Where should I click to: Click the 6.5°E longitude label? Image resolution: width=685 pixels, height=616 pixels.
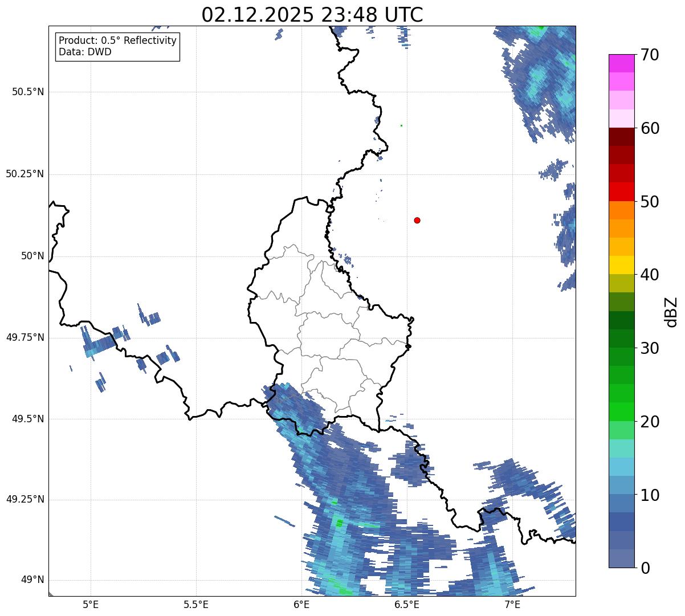pos(407,604)
